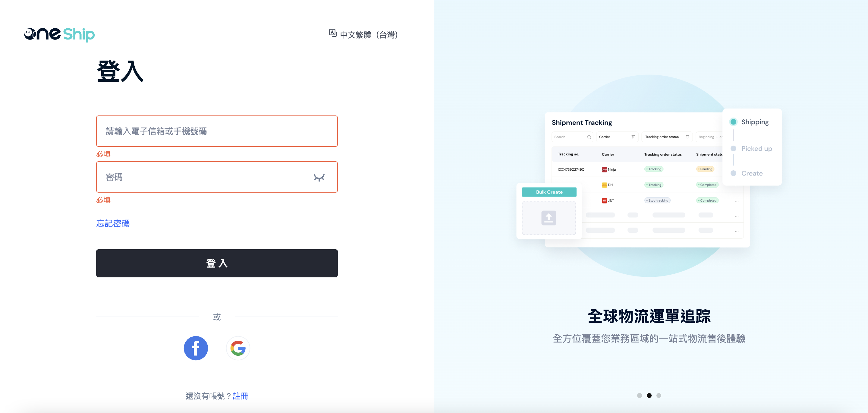The height and width of the screenshot is (413, 868).
Task: Click the dark 登入 login button
Action: (217, 263)
